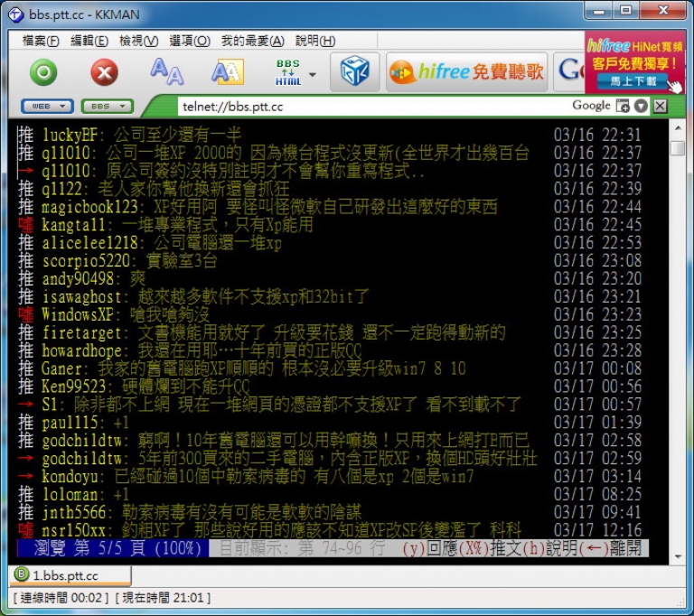The width and height of the screenshot is (694, 616).
Task: Click the scrollbar up arrow
Action: click(678, 128)
